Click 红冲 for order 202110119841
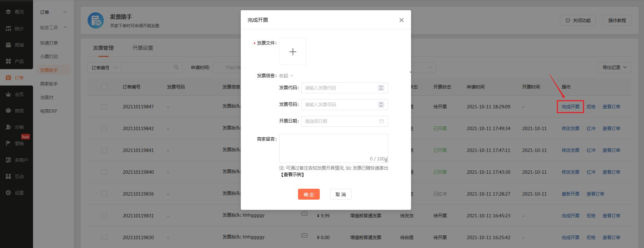 pos(591,150)
